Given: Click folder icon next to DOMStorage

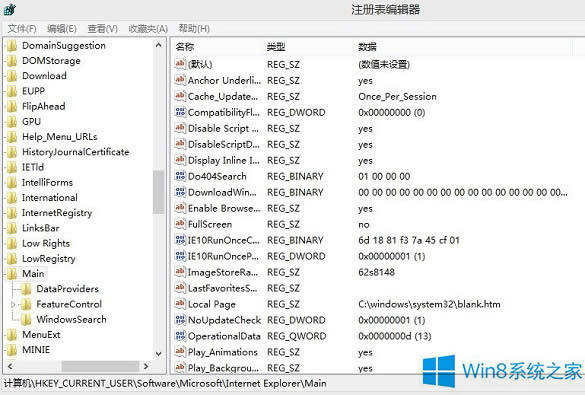Looking at the screenshot, I should tap(12, 61).
